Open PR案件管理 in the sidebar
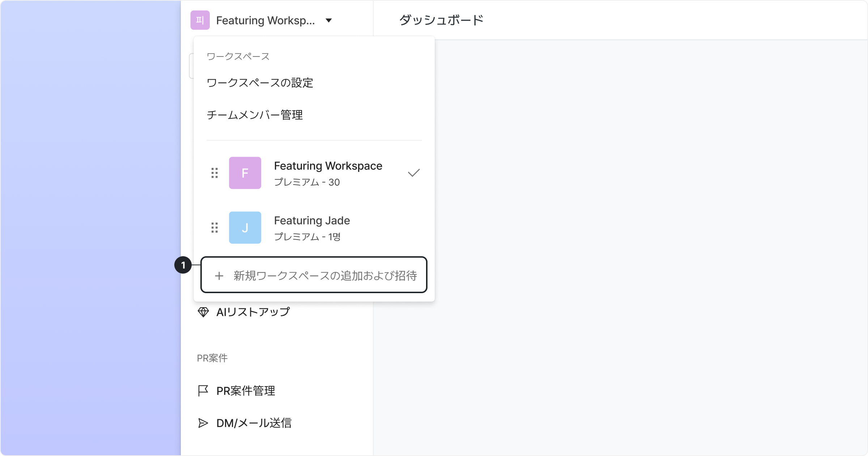 tap(246, 391)
